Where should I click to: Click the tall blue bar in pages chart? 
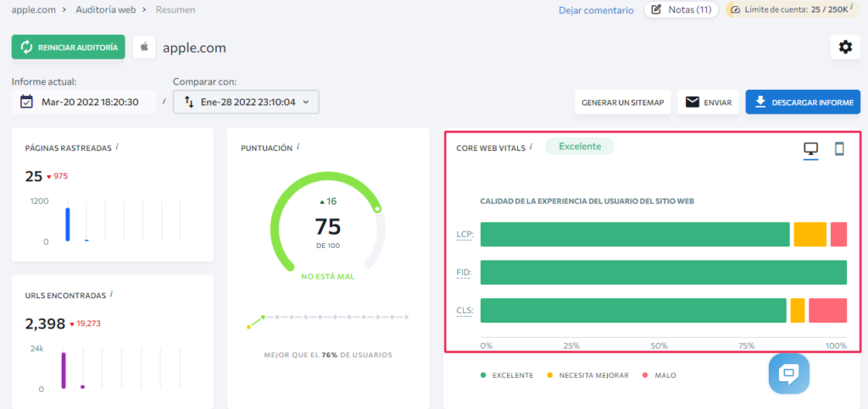click(68, 224)
